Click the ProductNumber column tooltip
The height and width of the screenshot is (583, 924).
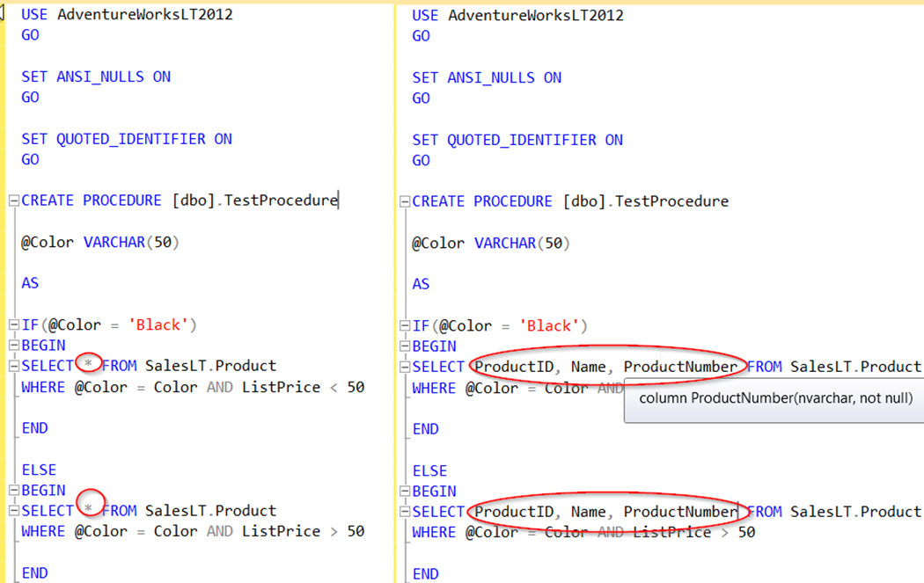pyautogui.click(x=774, y=398)
